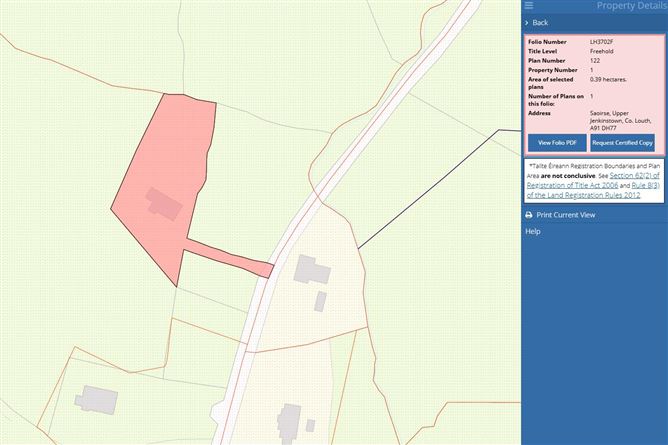The image size is (668, 445).
Task: Click the Address label
Action: pyautogui.click(x=539, y=113)
